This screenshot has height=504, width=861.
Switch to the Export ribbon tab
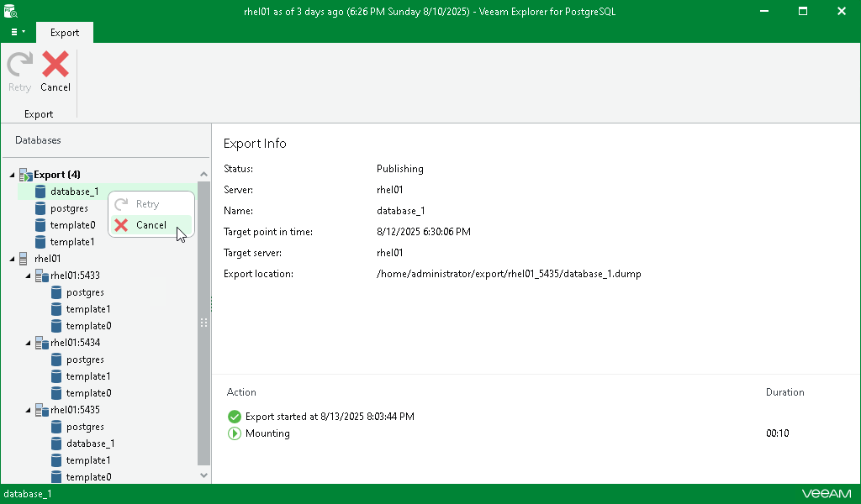point(64,32)
